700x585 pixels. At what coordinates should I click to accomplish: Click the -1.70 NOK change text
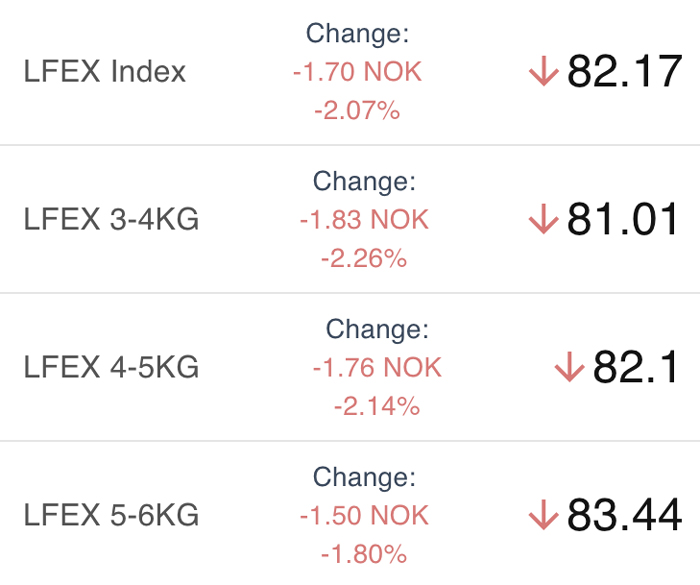click(x=357, y=71)
